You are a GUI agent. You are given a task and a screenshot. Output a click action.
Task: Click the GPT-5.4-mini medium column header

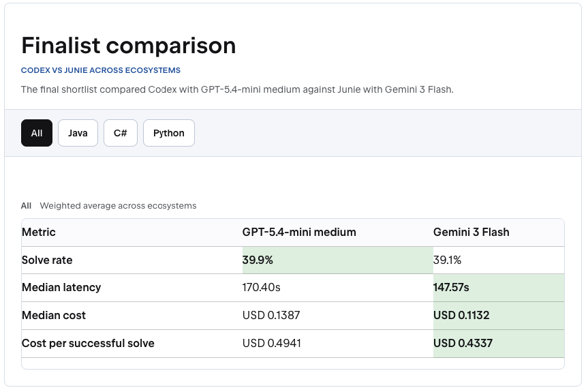[x=299, y=232]
